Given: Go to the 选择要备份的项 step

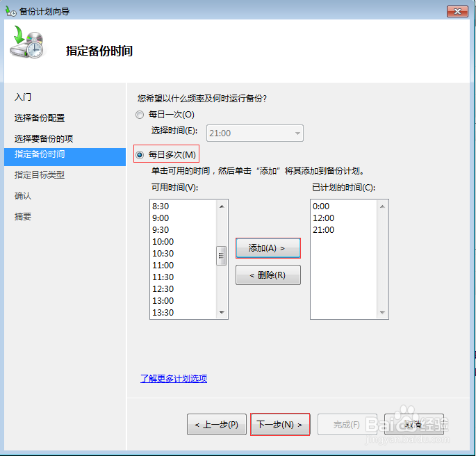Looking at the screenshot, I should [x=44, y=139].
